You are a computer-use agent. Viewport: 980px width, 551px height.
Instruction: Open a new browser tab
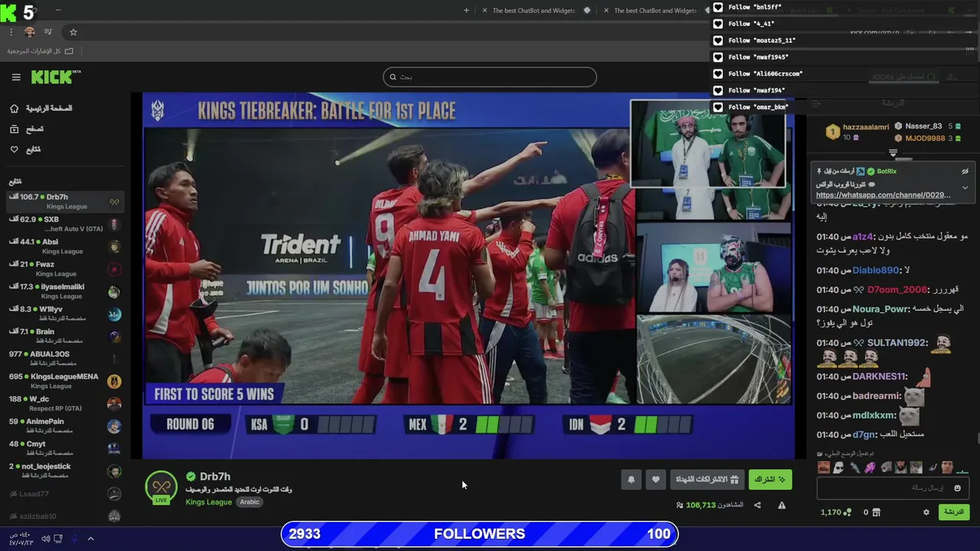[466, 11]
